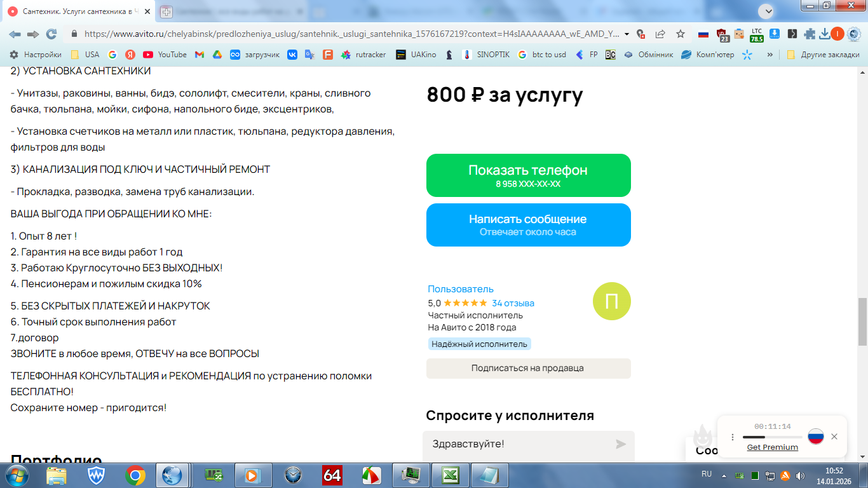Open the Настройки bookmark
Screen dimensions: 868x488
click(36, 55)
